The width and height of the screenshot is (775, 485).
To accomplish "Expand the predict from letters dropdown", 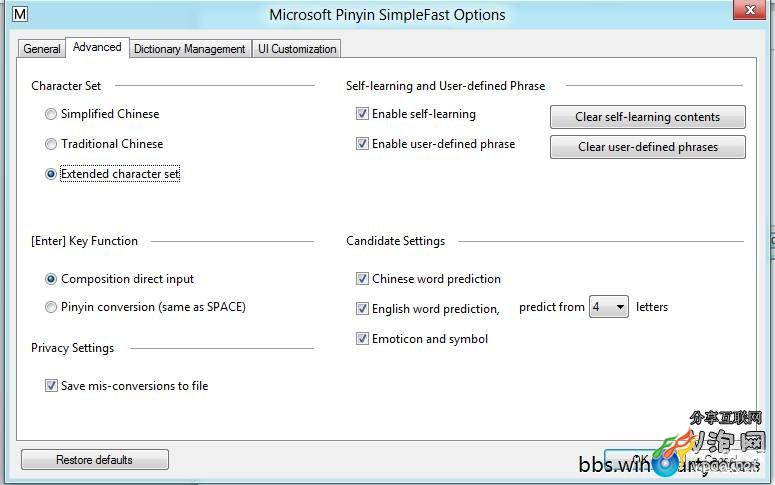I will 609,307.
